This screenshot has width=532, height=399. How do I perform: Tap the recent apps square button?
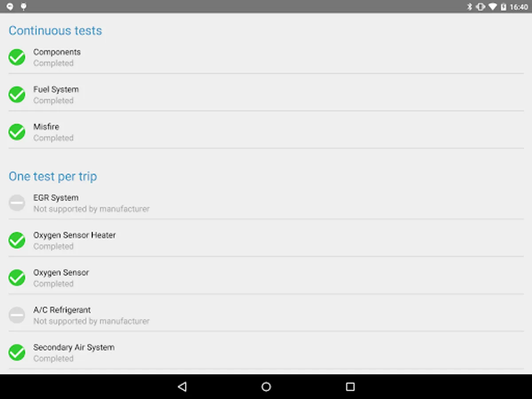tap(350, 387)
